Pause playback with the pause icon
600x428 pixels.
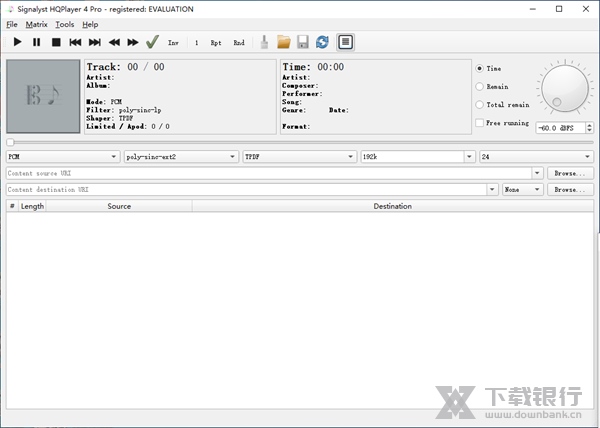tap(37, 42)
